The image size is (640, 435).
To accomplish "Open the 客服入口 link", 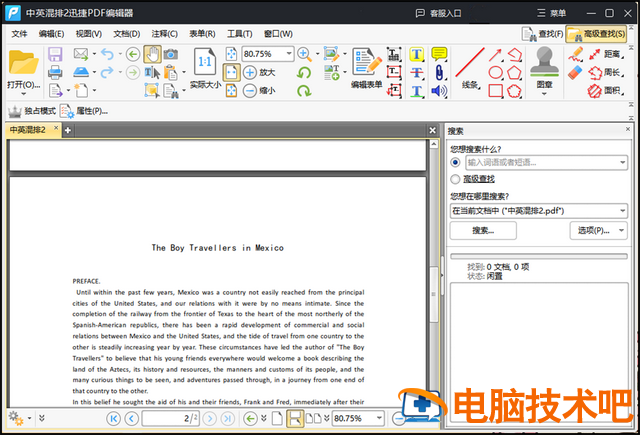I will point(438,13).
